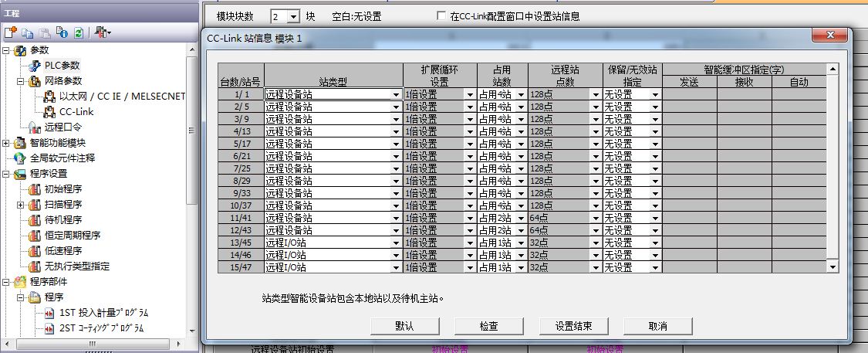Open 模块块数 dropdown showing 2
This screenshot has height=353, width=868.
[292, 16]
